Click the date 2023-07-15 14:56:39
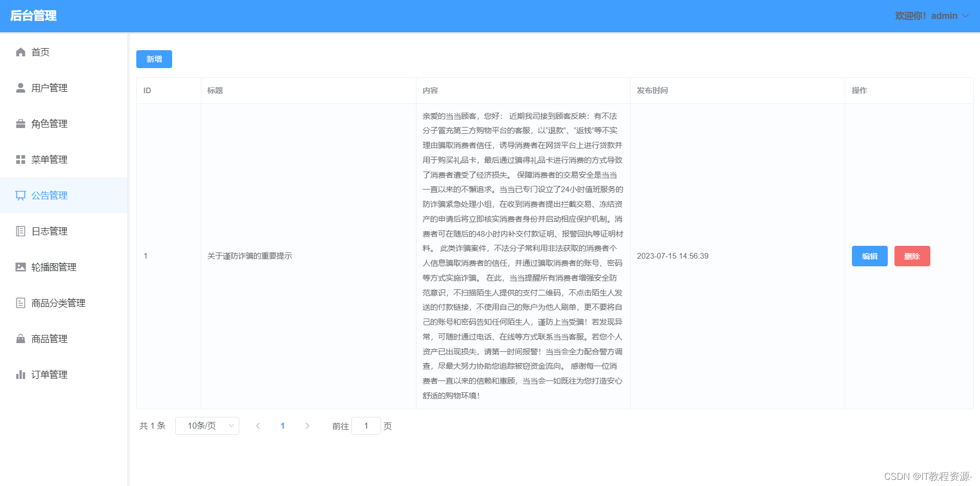Viewport: 980px width, 486px height. pyautogui.click(x=673, y=256)
